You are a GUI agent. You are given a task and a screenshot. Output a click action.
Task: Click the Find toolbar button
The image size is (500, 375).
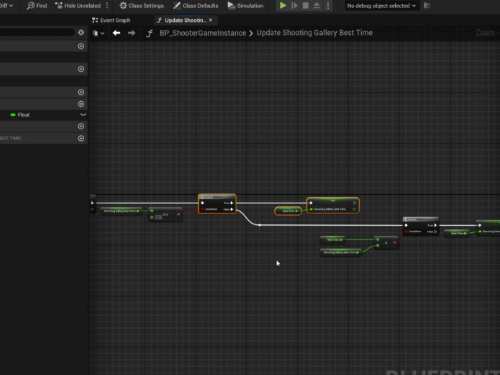pyautogui.click(x=37, y=6)
